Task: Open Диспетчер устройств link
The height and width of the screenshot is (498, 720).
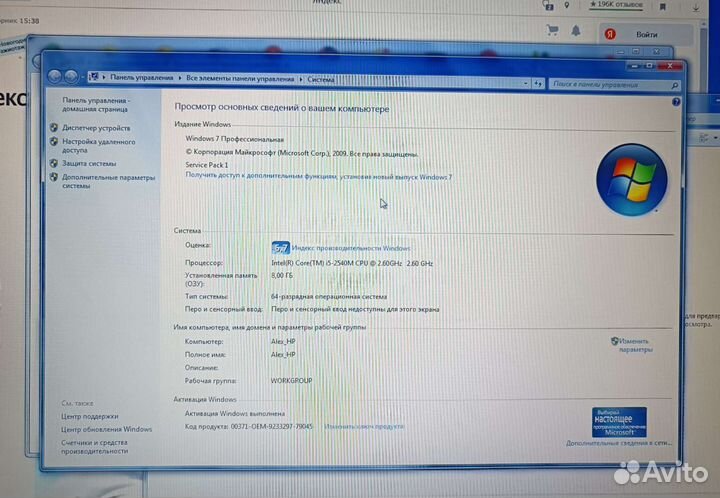Action: coord(96,128)
